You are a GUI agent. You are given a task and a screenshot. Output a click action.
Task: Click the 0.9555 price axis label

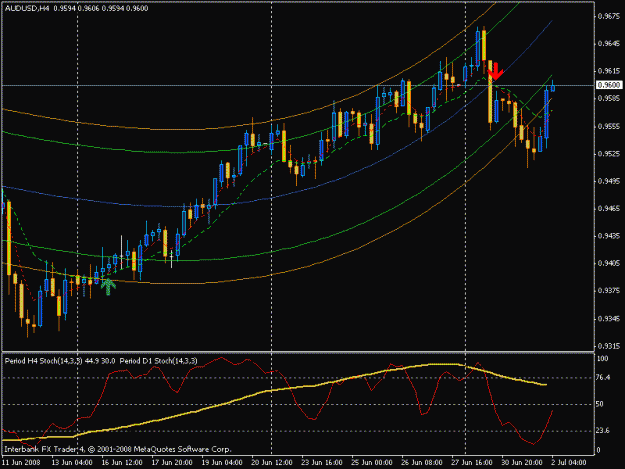pos(609,126)
